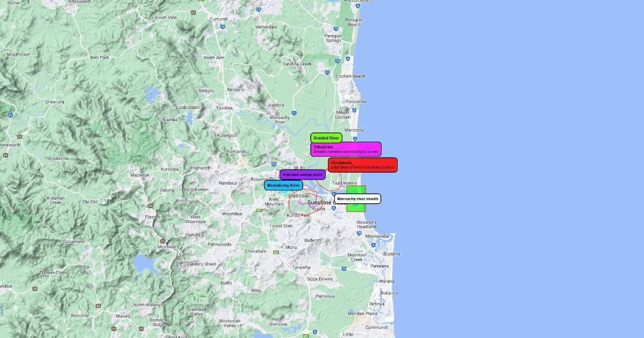The image size is (644, 338).
Task: Select the green Braided River label
Action: [326, 138]
